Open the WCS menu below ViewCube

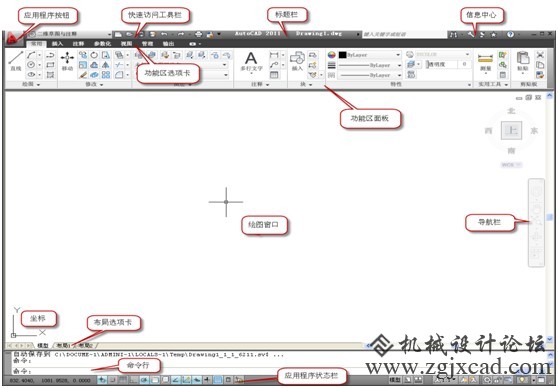(x=511, y=165)
